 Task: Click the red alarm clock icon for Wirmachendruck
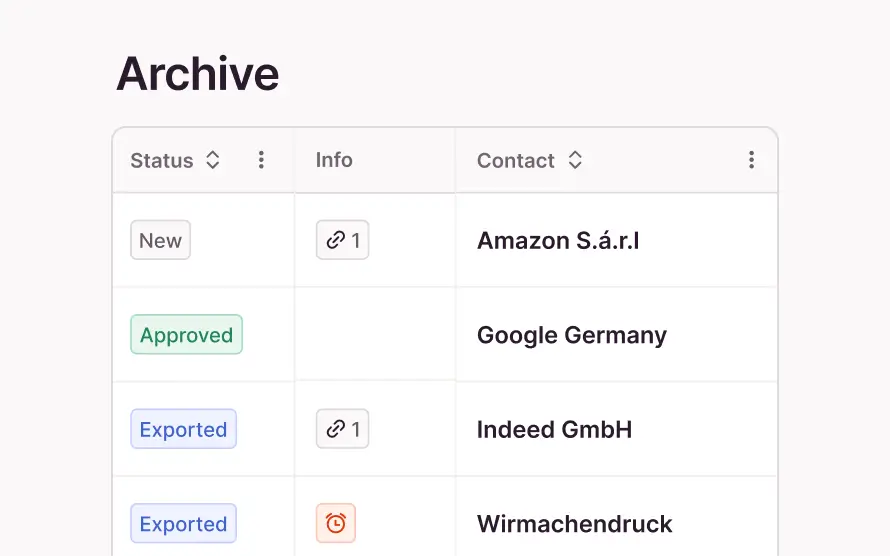pyautogui.click(x=336, y=523)
